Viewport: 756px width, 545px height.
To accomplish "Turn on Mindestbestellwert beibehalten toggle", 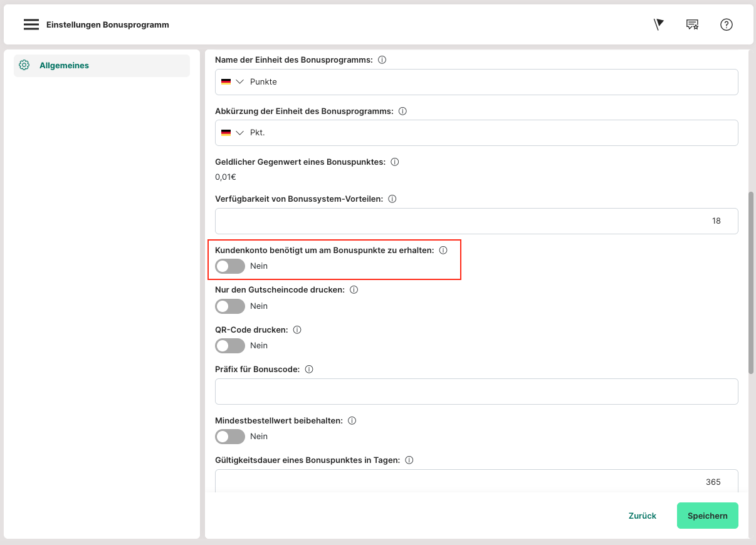I will 229,437.
